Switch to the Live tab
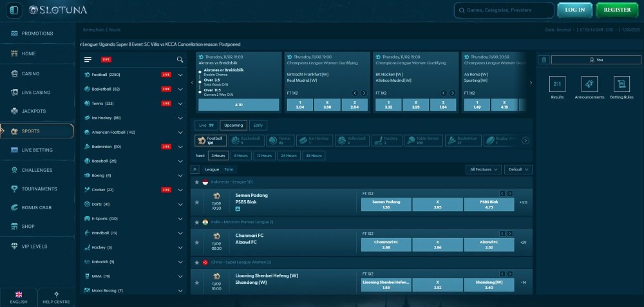The image size is (644, 307). (x=205, y=125)
